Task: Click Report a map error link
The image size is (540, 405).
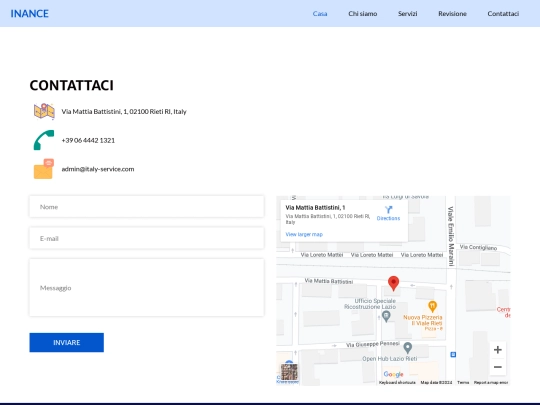Action: pos(491,383)
